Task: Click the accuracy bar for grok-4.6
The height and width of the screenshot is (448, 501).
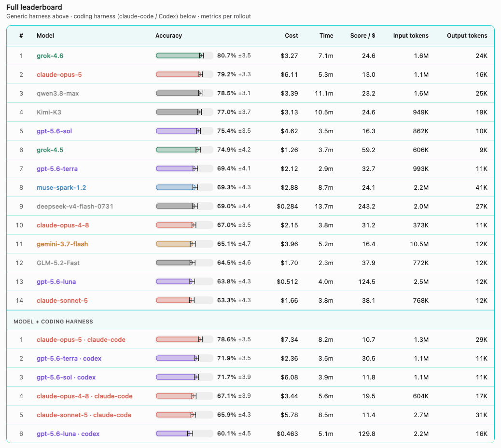Action: [x=184, y=56]
